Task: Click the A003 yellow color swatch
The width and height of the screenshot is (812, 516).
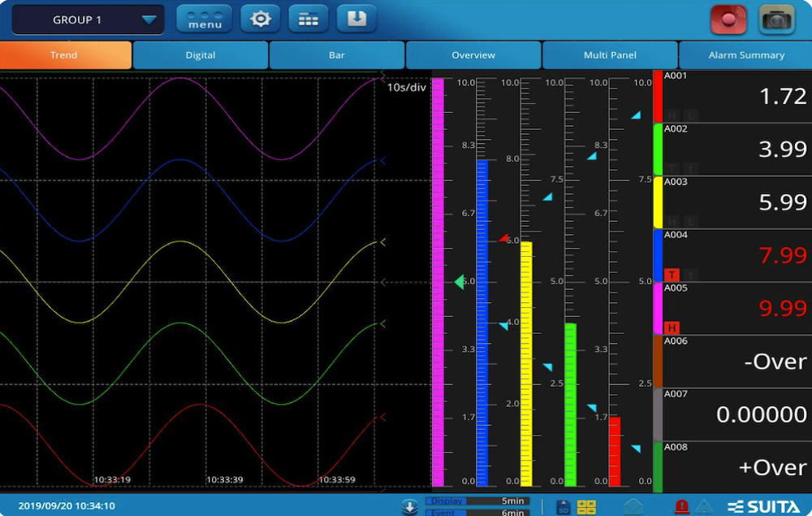Action: 659,202
